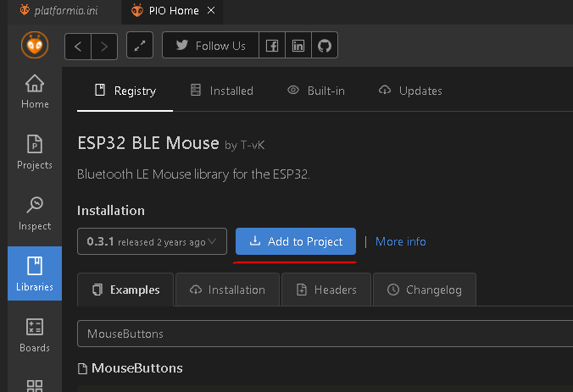The width and height of the screenshot is (573, 392).
Task: Click the PlatformIO logo icon
Action: pos(35,45)
